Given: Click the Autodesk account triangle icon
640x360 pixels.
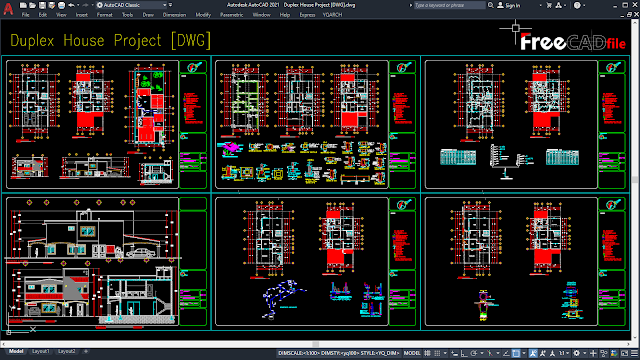Looking at the screenshot, I should [558, 5].
